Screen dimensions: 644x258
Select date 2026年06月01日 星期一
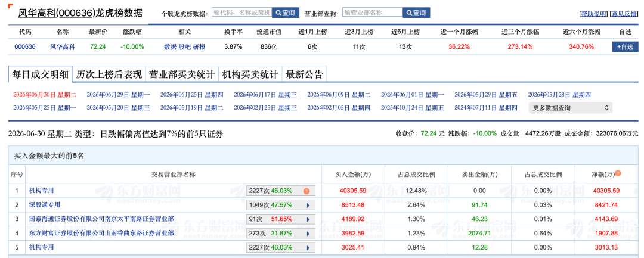pyautogui.click(x=413, y=95)
